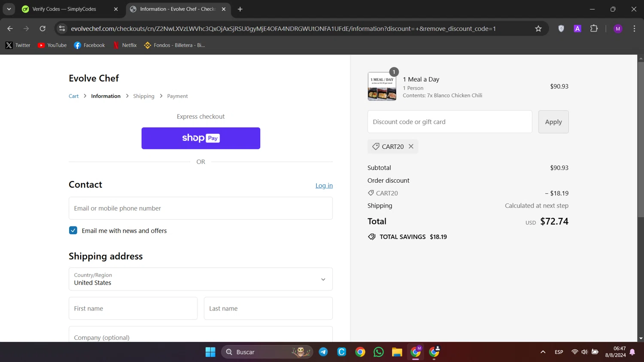644x362 pixels.
Task: Click the browser back arrow
Action: click(x=10, y=29)
